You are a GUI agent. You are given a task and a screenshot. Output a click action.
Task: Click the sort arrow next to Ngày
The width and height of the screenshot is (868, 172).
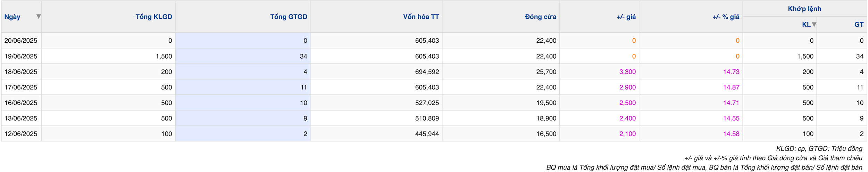39,16
